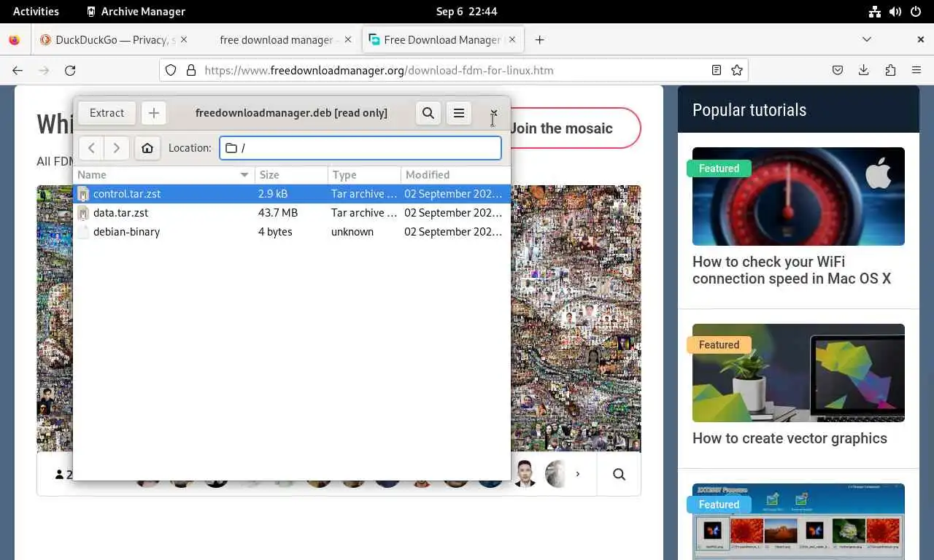Click the mosaic search magnifier icon
This screenshot has height=560, width=934.
click(x=619, y=475)
